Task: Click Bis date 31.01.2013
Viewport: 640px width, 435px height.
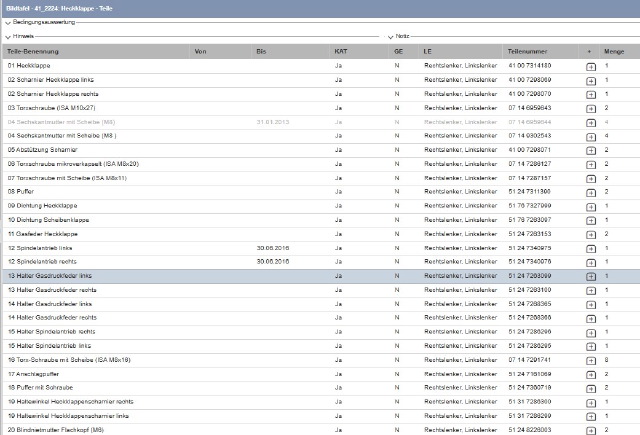Action: pos(273,122)
